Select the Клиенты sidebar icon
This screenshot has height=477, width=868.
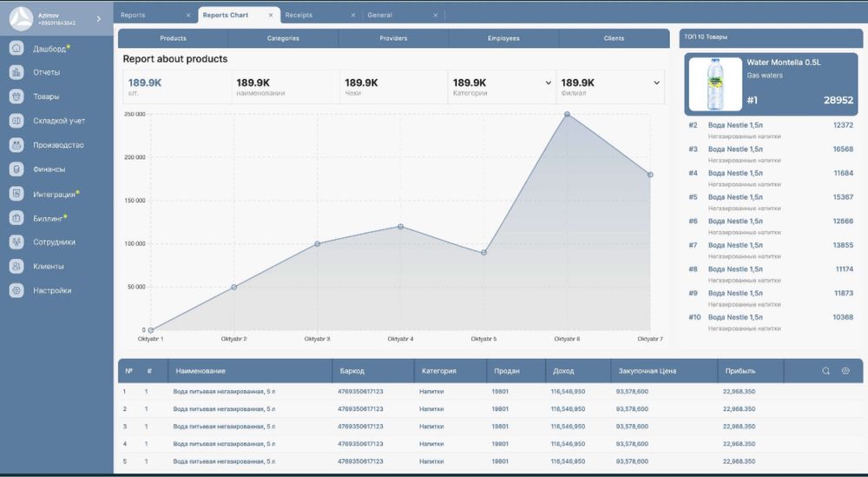(x=16, y=267)
